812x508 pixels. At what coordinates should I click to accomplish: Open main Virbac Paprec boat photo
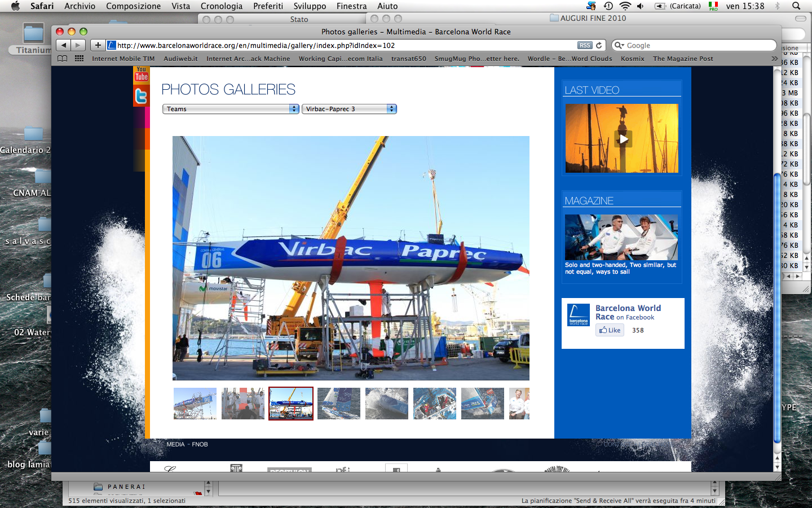pyautogui.click(x=351, y=258)
